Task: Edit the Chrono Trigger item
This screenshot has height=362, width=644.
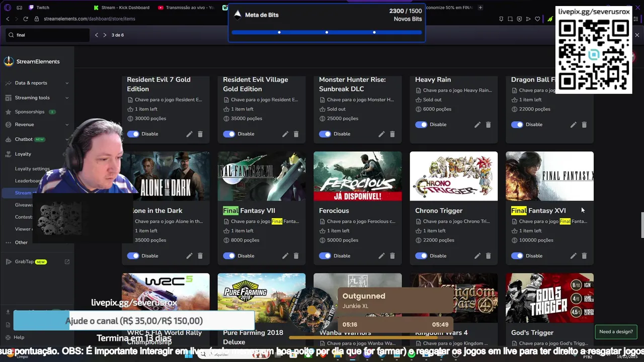Action: pyautogui.click(x=477, y=256)
